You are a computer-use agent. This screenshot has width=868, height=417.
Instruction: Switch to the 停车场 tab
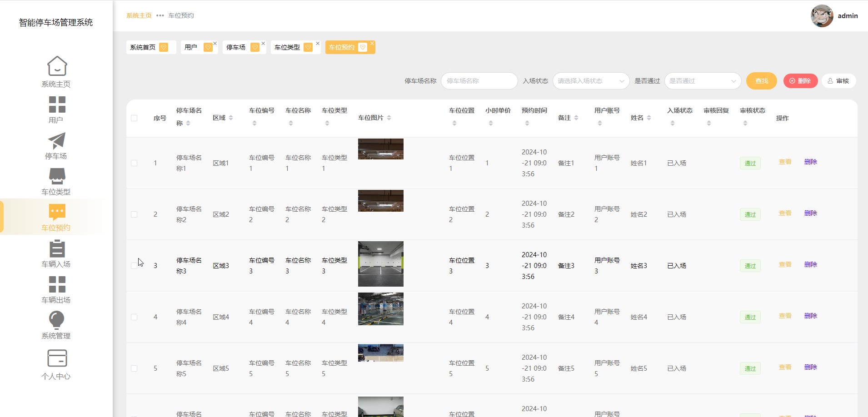click(x=236, y=47)
